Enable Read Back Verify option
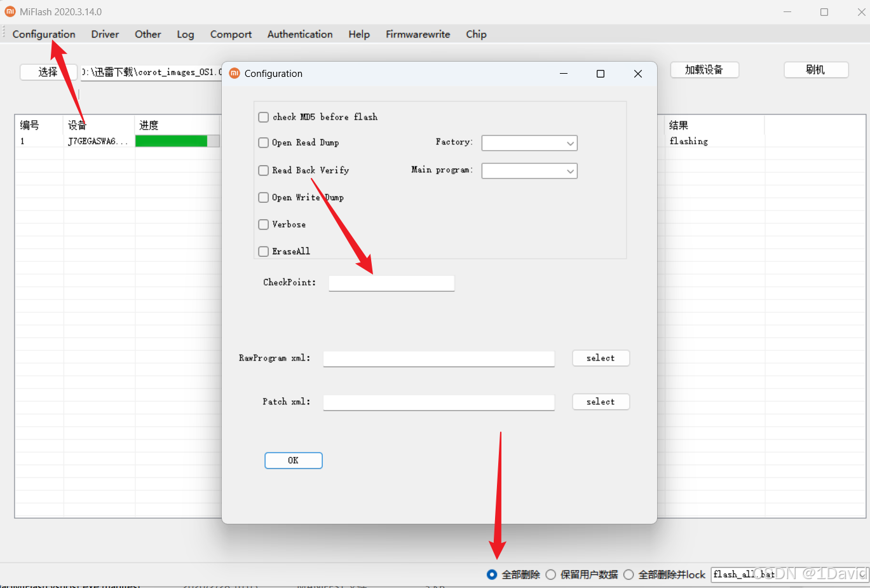870x588 pixels. 264,170
